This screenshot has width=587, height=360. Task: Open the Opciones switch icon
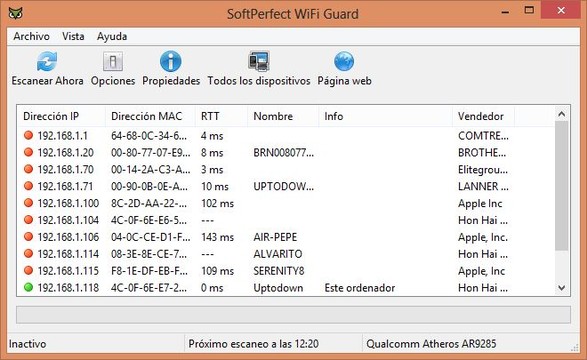point(113,61)
